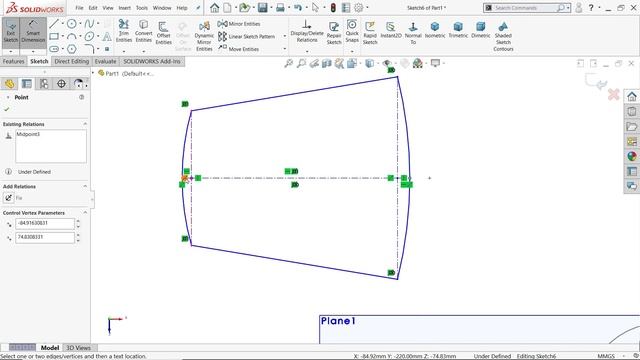Viewport: 640px width, 360px height.
Task: Increment the X coordinate stepper
Action: [78, 221]
